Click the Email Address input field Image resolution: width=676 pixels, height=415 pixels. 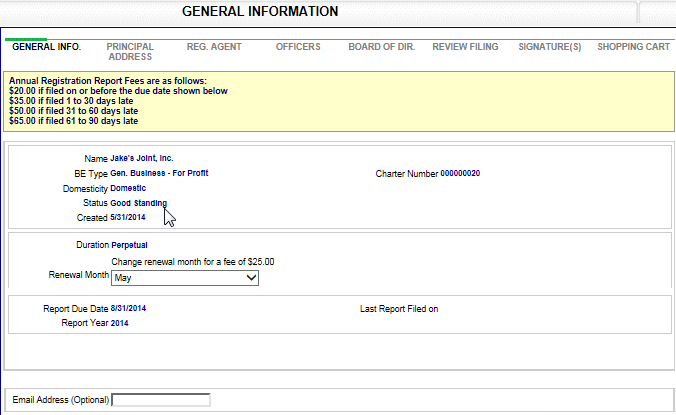pyautogui.click(x=161, y=400)
